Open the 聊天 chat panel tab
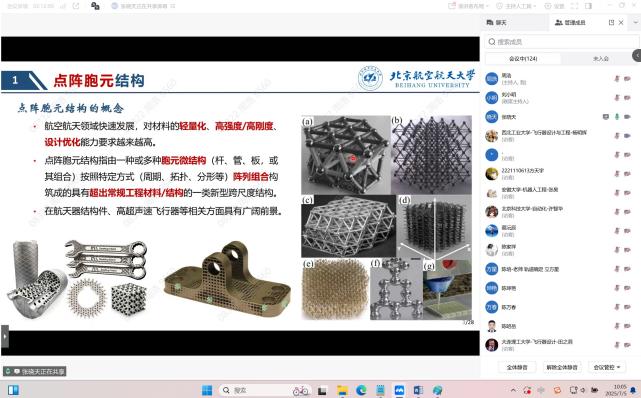The image size is (641, 398). 496,22
